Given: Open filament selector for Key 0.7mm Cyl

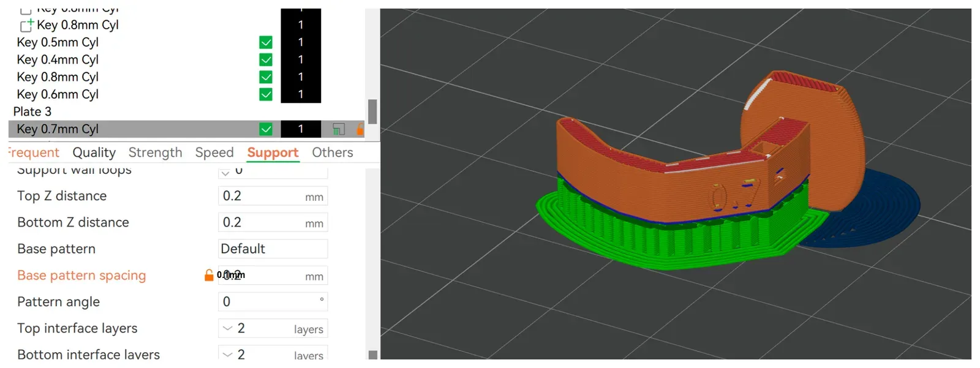Looking at the screenshot, I should tap(301, 129).
